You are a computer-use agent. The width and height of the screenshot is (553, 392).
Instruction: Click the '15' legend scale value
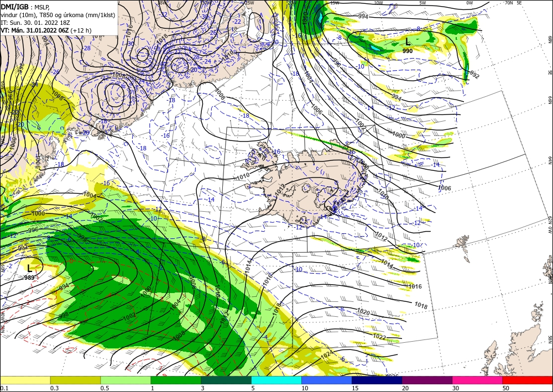click(x=355, y=388)
